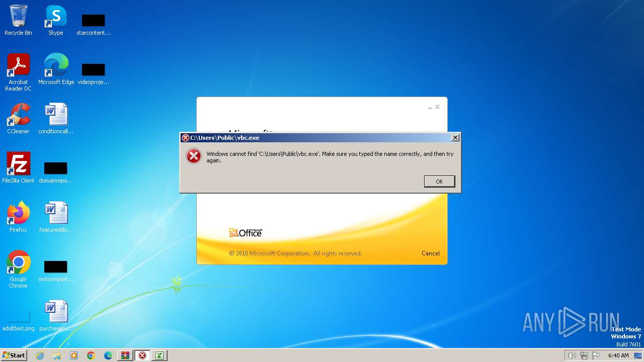Open the volume control tray icon
Viewport: 644px width, 362px height.
pos(572,355)
